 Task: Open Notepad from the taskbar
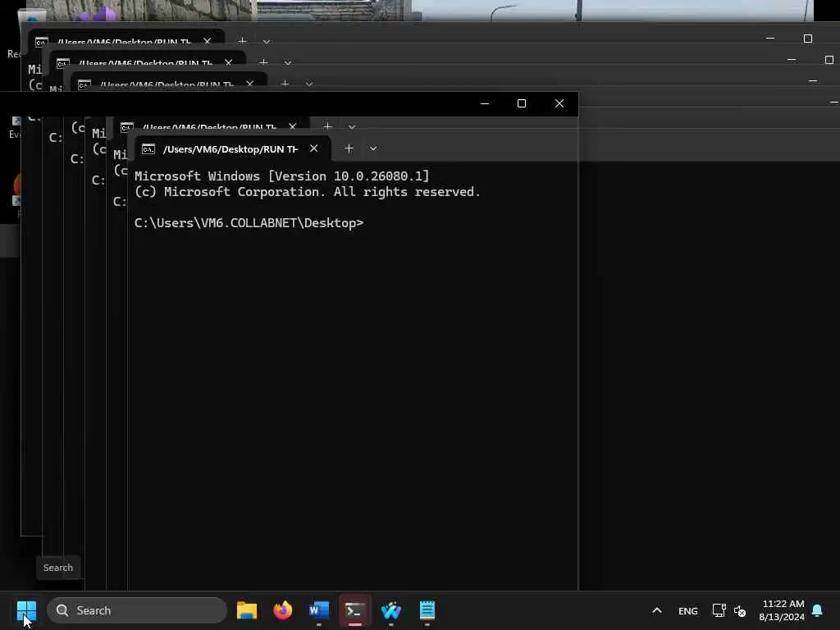[x=427, y=610]
